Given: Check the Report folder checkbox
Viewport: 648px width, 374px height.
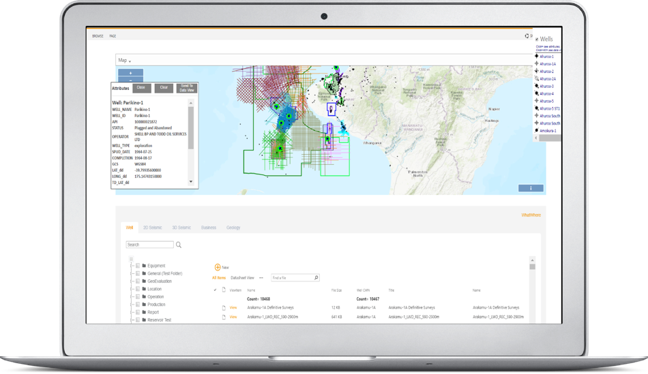Looking at the screenshot, I should 138,312.
